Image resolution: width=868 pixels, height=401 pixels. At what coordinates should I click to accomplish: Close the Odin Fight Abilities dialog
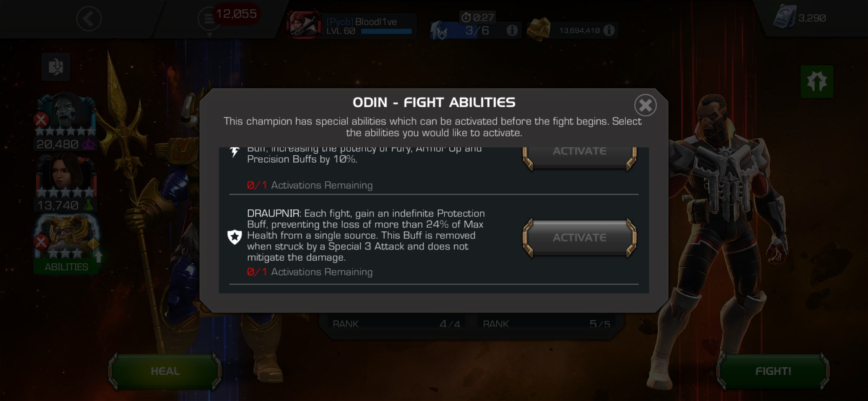point(645,105)
